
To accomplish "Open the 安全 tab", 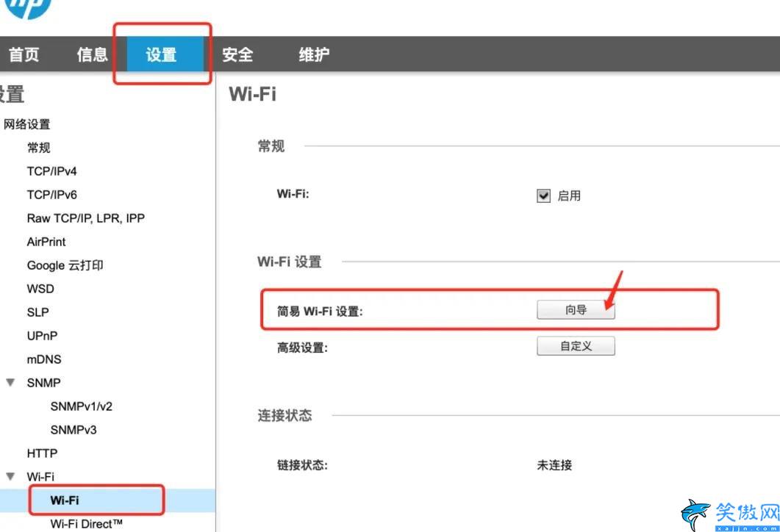I will [237, 54].
